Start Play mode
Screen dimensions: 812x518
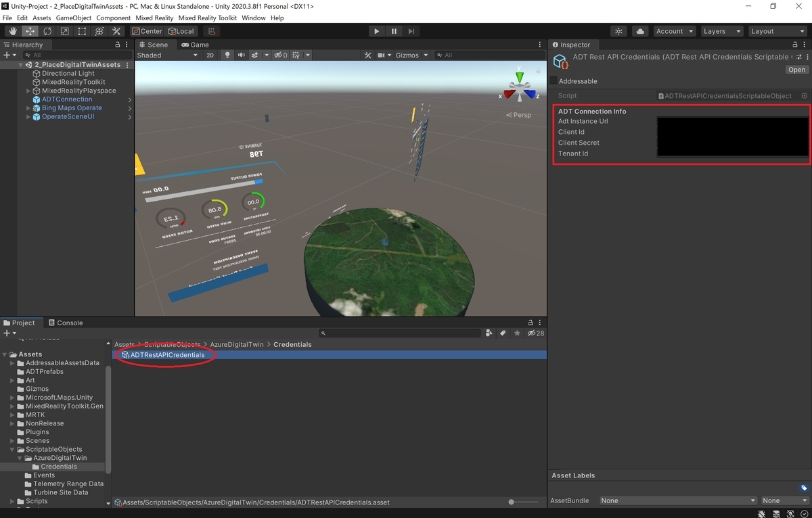click(377, 31)
